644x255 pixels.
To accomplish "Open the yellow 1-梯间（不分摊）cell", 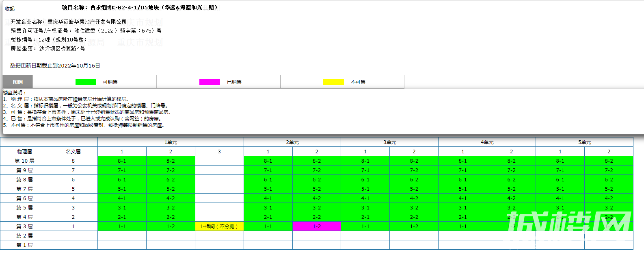I will click(219, 227).
